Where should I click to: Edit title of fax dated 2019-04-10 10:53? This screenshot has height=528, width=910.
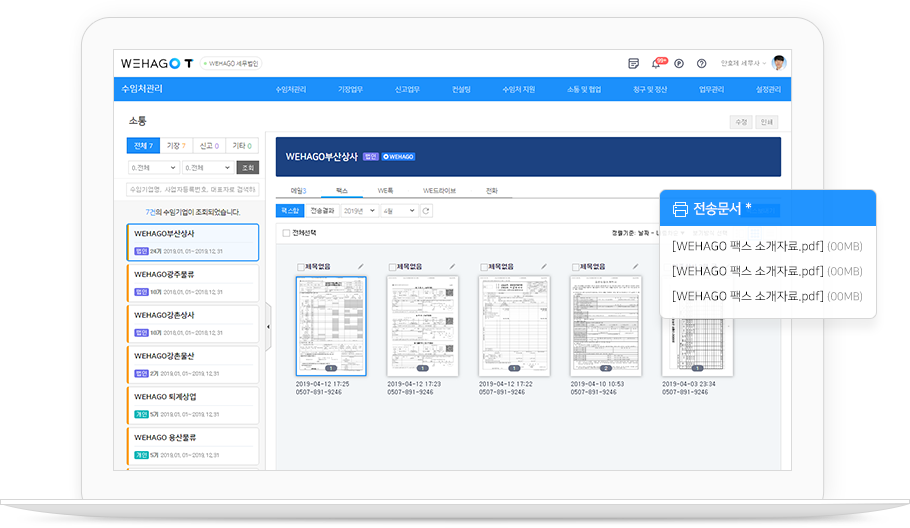635,266
